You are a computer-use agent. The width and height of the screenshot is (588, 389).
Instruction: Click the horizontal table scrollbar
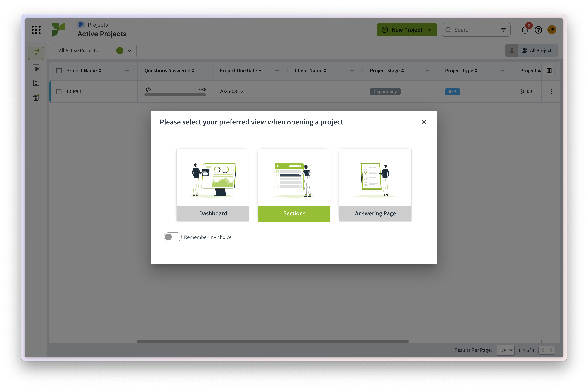273,341
